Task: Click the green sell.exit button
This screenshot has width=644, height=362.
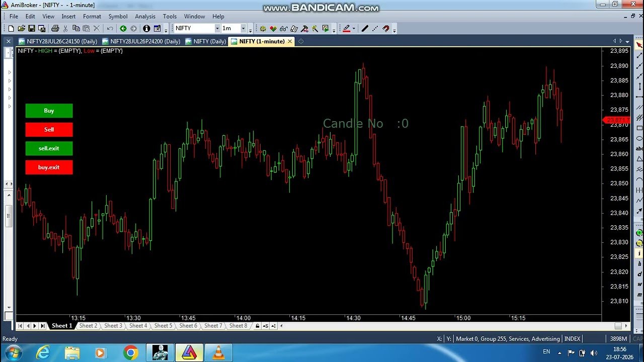Action: (49, 148)
